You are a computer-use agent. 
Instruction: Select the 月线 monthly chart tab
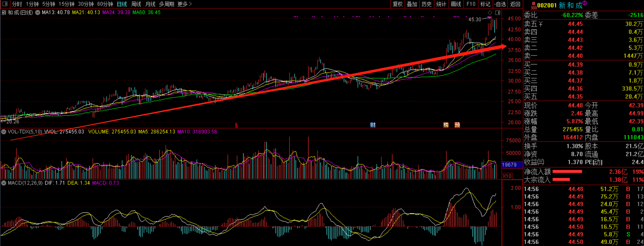click(x=150, y=4)
